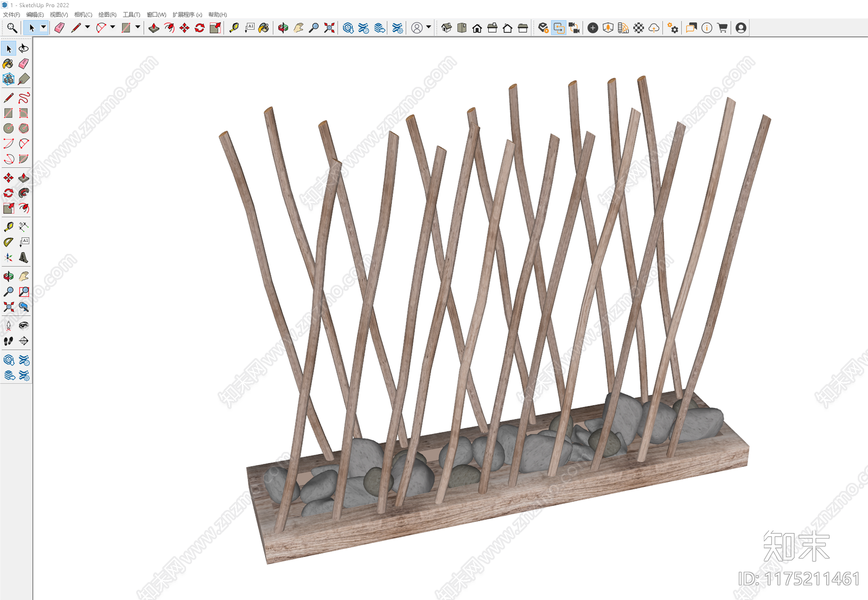
Task: Switch to Front view house icon
Action: point(477,28)
